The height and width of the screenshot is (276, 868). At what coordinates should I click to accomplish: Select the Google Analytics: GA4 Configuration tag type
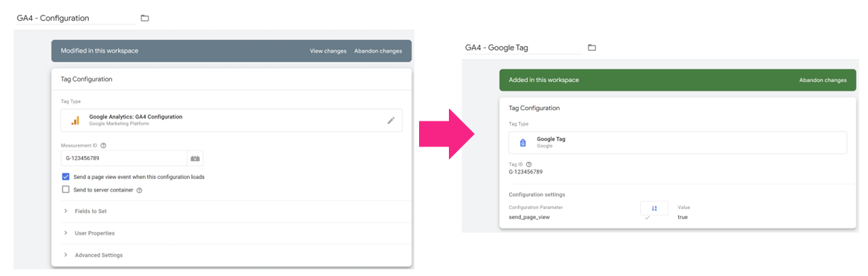231,121
